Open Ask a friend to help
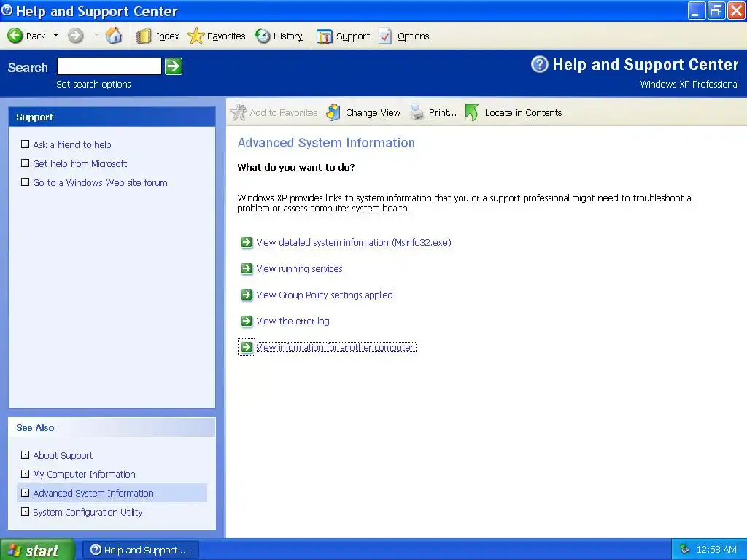This screenshot has height=560, width=747. point(72,145)
